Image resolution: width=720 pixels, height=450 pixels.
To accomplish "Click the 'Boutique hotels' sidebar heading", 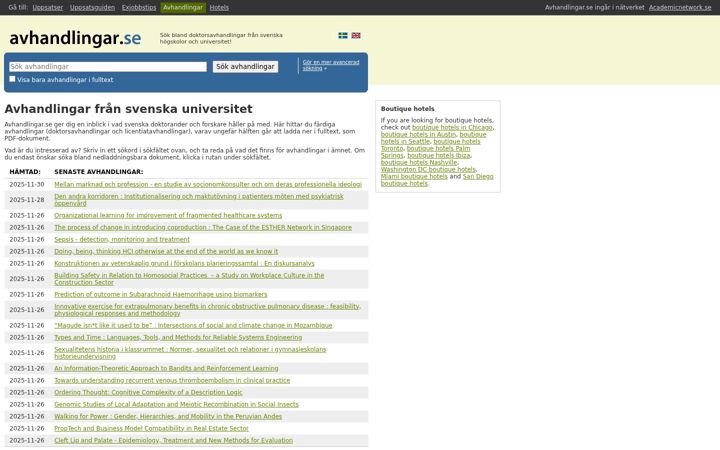I will tap(407, 109).
